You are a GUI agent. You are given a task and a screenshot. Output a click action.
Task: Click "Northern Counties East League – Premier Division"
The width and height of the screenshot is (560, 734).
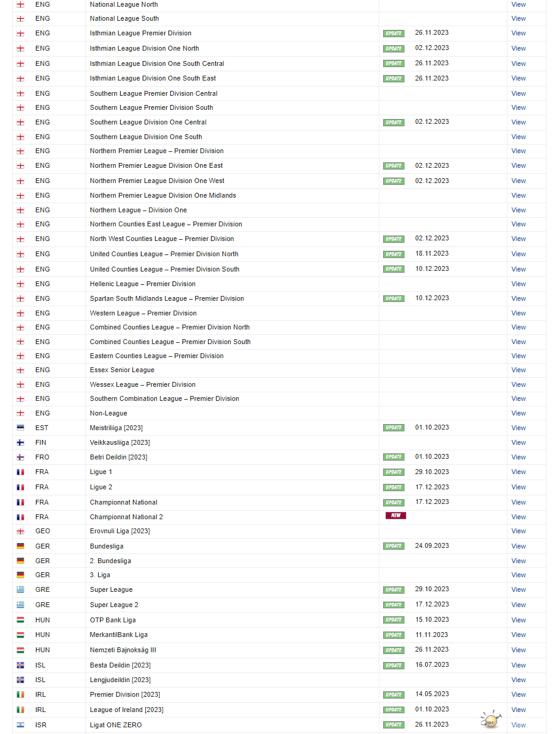[166, 224]
